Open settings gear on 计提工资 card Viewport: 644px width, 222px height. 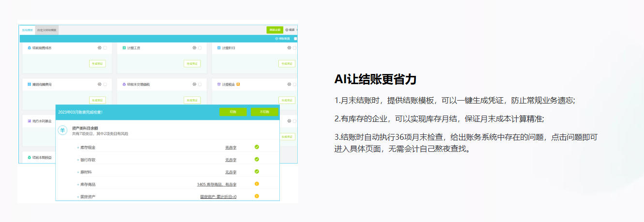(194, 48)
